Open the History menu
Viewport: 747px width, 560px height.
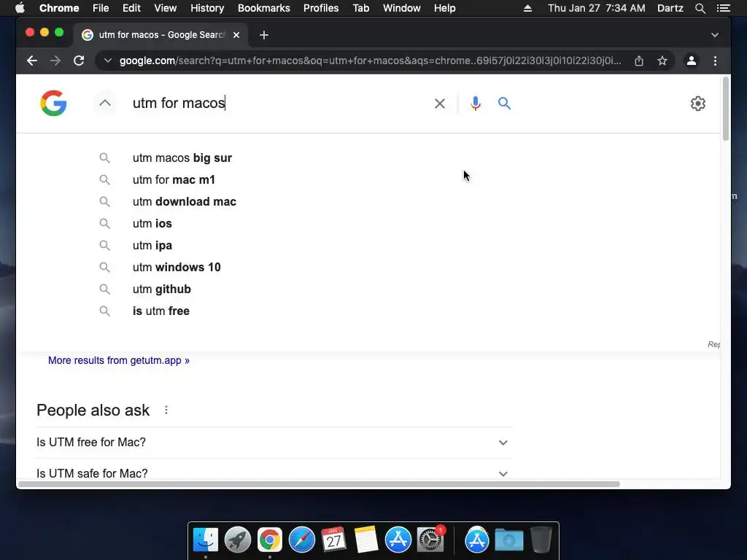(x=207, y=8)
